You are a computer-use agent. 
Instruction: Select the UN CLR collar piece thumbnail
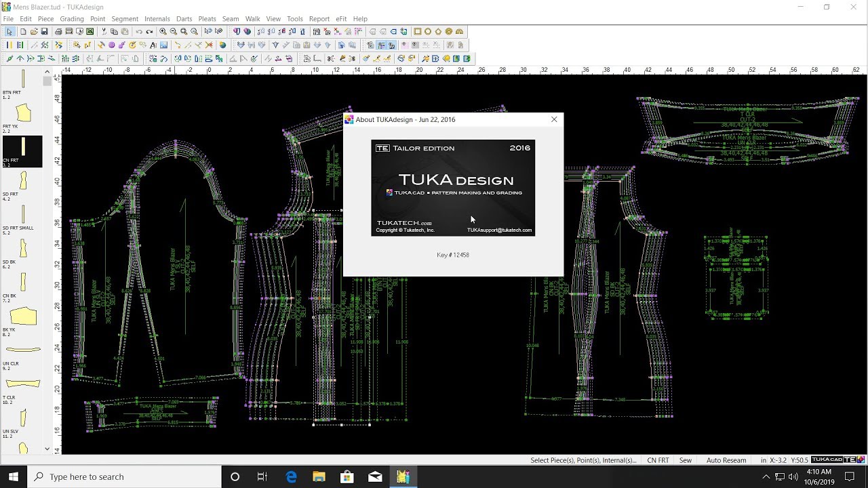point(23,350)
